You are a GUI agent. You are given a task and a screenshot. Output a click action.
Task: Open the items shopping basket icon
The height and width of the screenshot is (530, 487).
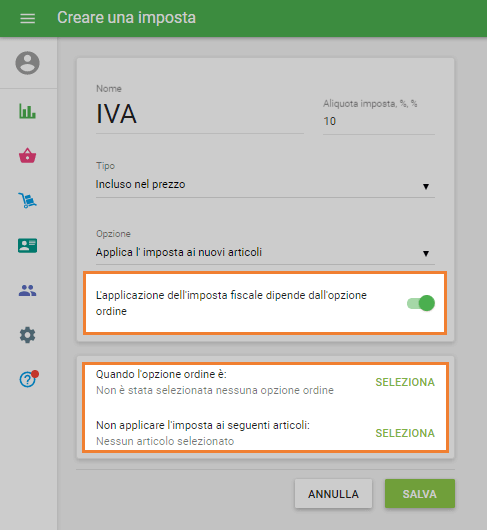point(27,155)
